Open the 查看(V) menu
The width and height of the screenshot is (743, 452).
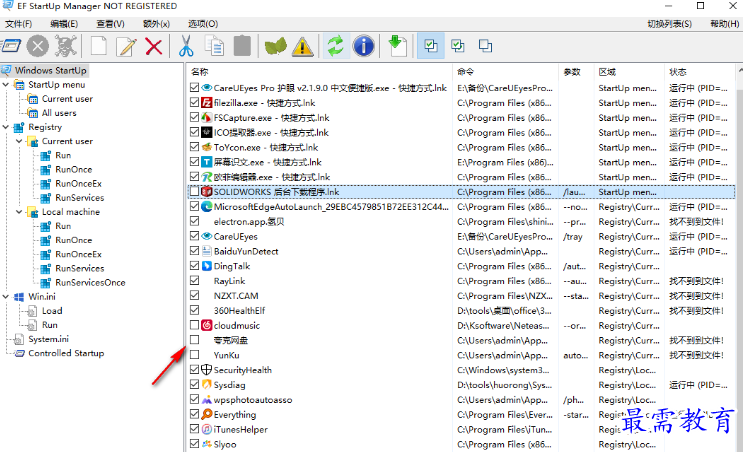(110, 24)
